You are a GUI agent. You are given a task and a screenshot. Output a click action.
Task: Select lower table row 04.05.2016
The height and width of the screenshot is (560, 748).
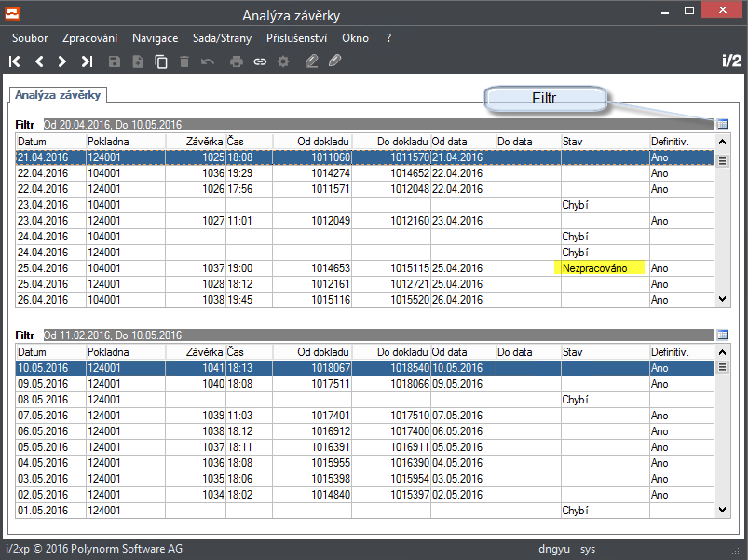[365, 463]
